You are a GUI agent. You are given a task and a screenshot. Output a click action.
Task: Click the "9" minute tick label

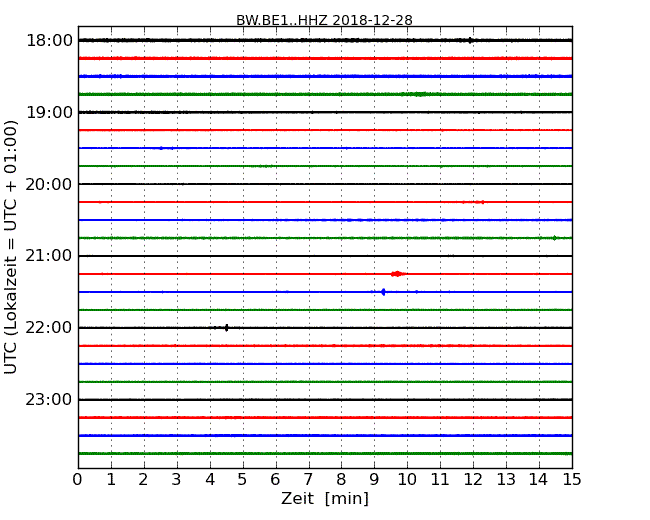[x=374, y=480]
